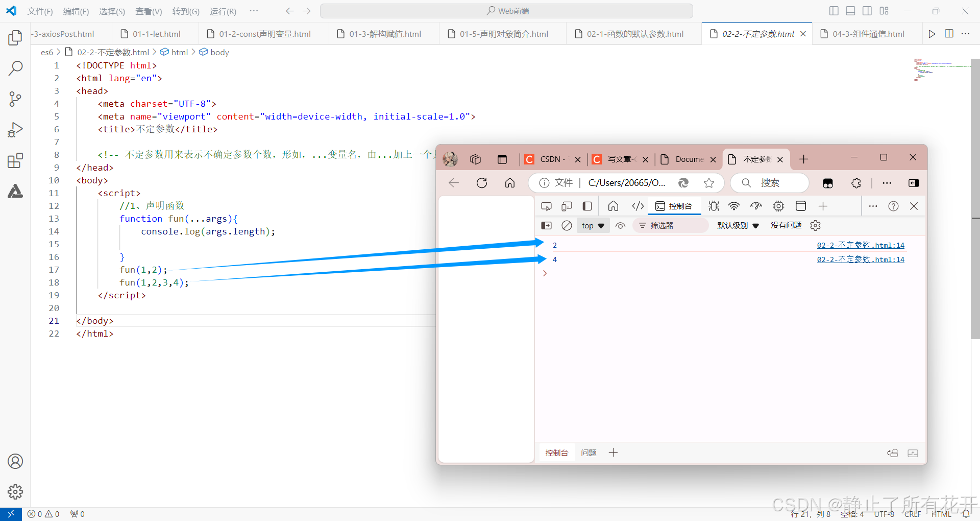980x521 pixels.
Task: Click the remote window indicator in status bar
Action: point(11,514)
